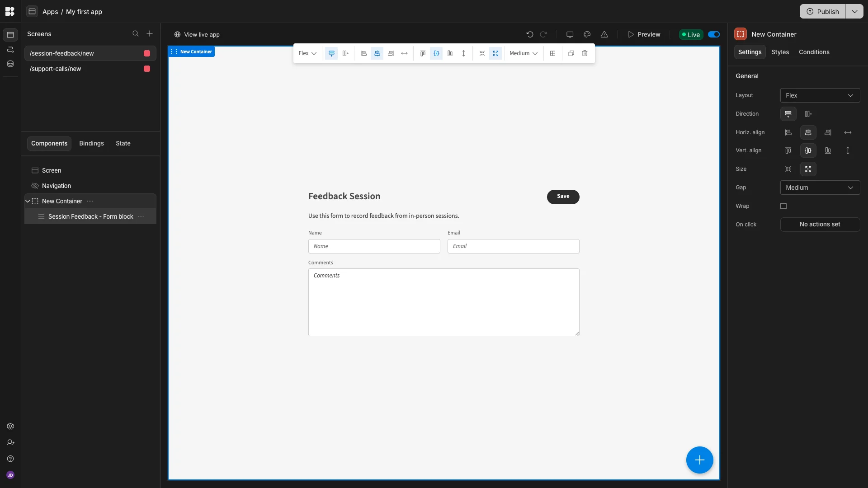Click the Publish button
The height and width of the screenshot is (488, 868).
(x=823, y=11)
